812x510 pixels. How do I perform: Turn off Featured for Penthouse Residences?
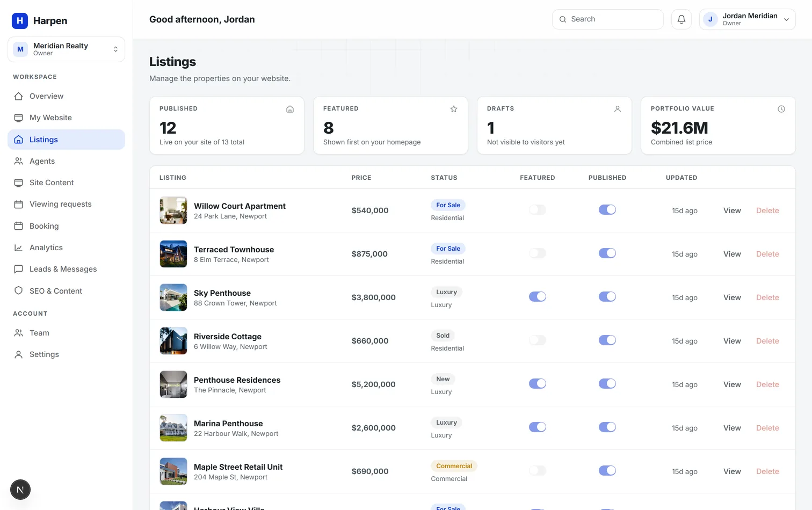[538, 384]
